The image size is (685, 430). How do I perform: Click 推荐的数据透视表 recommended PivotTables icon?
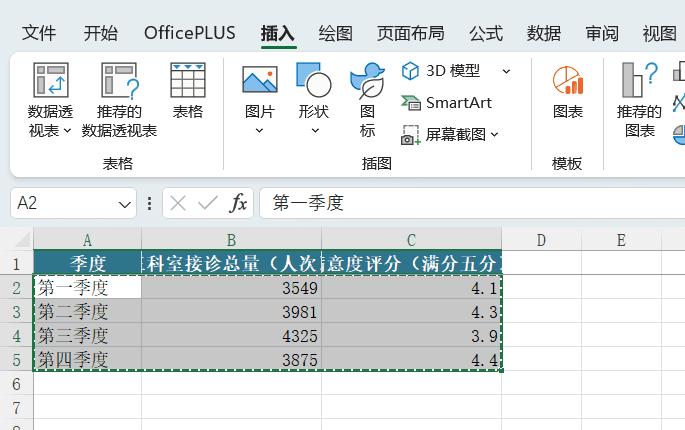119,101
